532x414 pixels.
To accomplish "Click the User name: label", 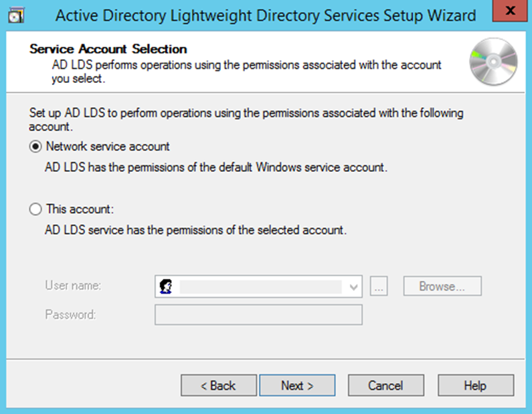I will click(x=73, y=286).
